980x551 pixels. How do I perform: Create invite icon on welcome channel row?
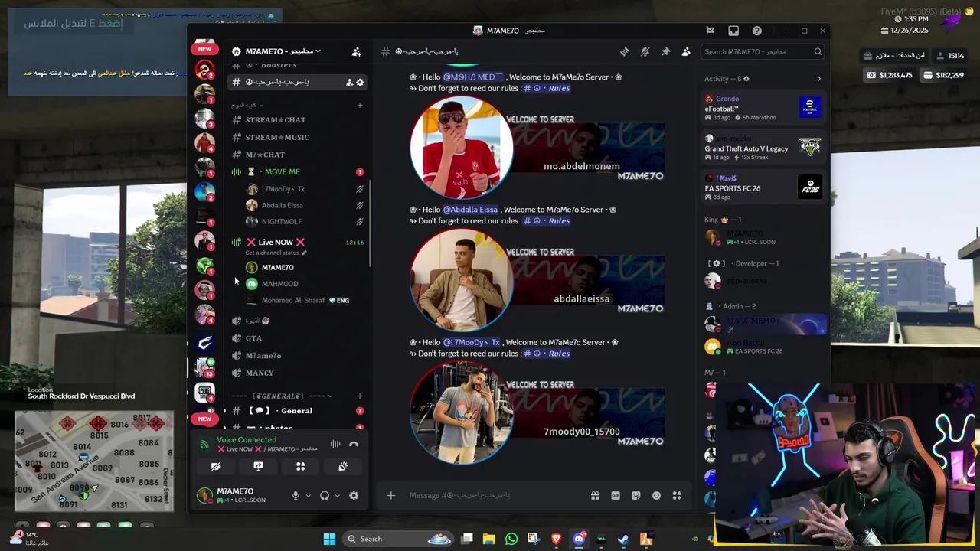click(350, 82)
